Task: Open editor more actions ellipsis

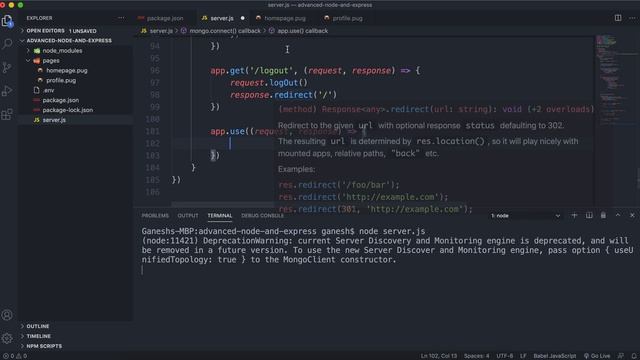Action: click(632, 18)
